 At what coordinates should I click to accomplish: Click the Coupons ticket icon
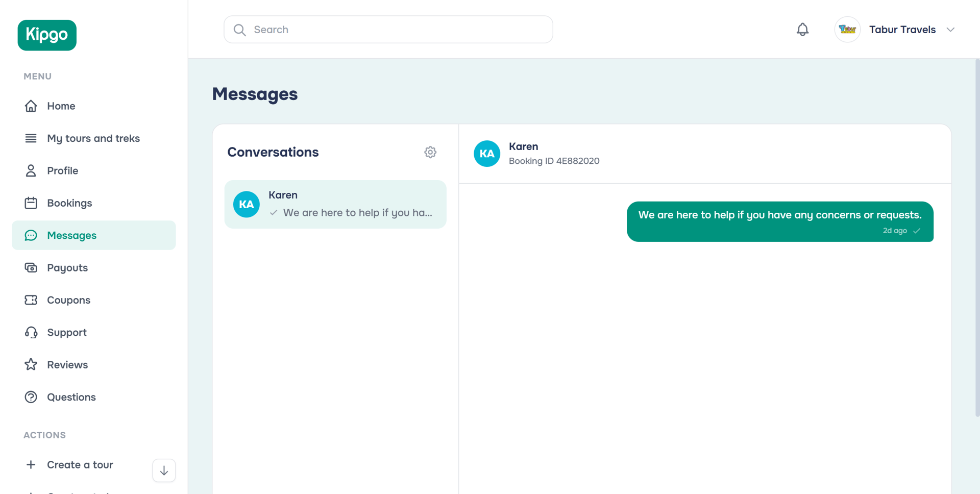pyautogui.click(x=31, y=300)
